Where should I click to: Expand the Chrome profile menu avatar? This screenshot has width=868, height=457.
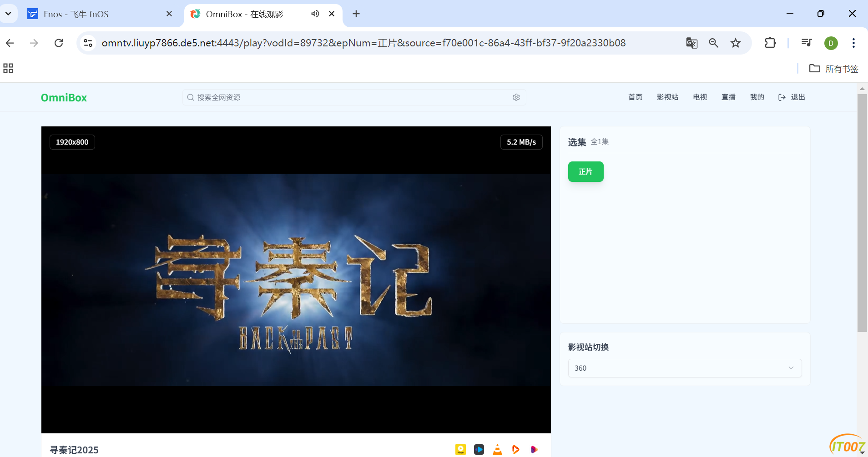point(830,43)
